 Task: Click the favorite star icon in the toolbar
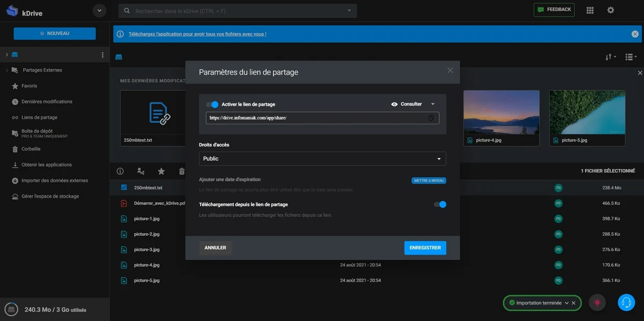coord(161,171)
